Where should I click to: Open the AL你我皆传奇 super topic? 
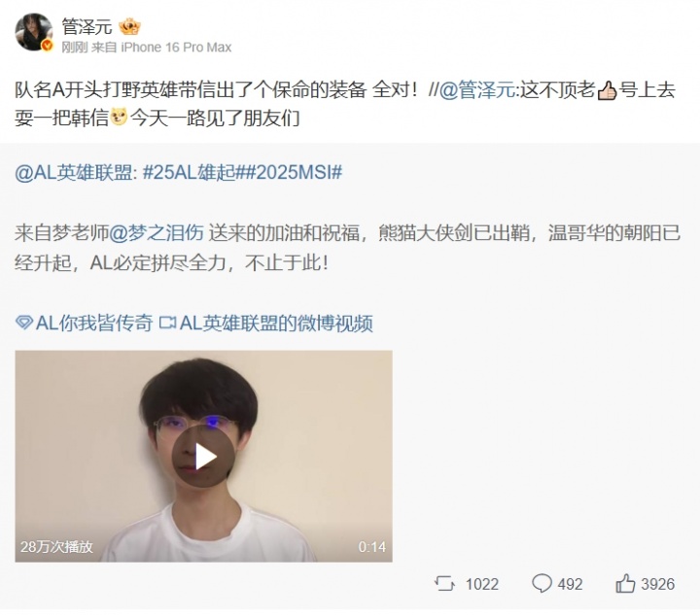click(x=93, y=323)
